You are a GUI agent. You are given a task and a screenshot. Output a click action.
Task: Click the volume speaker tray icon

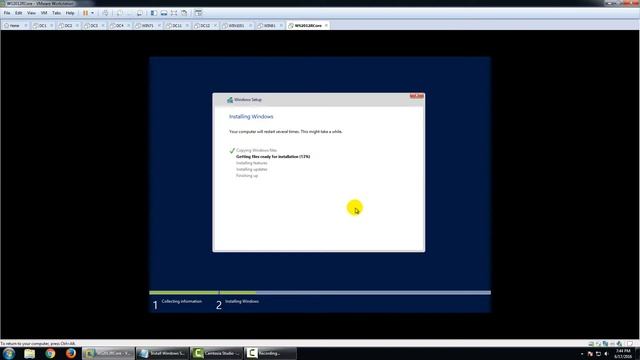pyautogui.click(x=606, y=354)
